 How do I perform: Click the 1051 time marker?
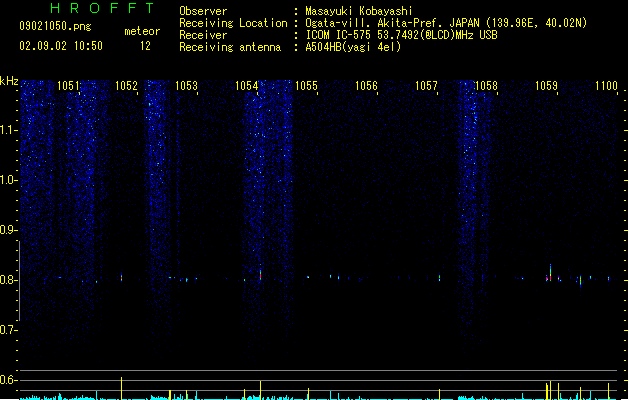point(68,86)
